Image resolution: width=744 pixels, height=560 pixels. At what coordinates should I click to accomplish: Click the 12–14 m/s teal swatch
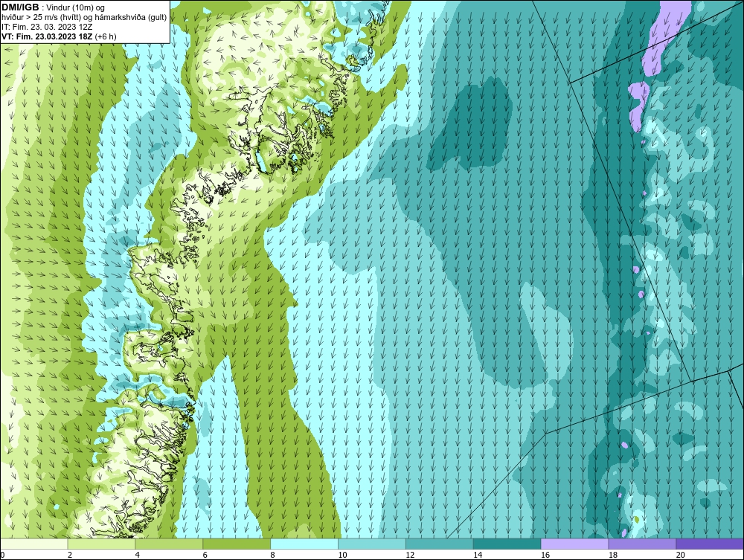tap(440, 544)
